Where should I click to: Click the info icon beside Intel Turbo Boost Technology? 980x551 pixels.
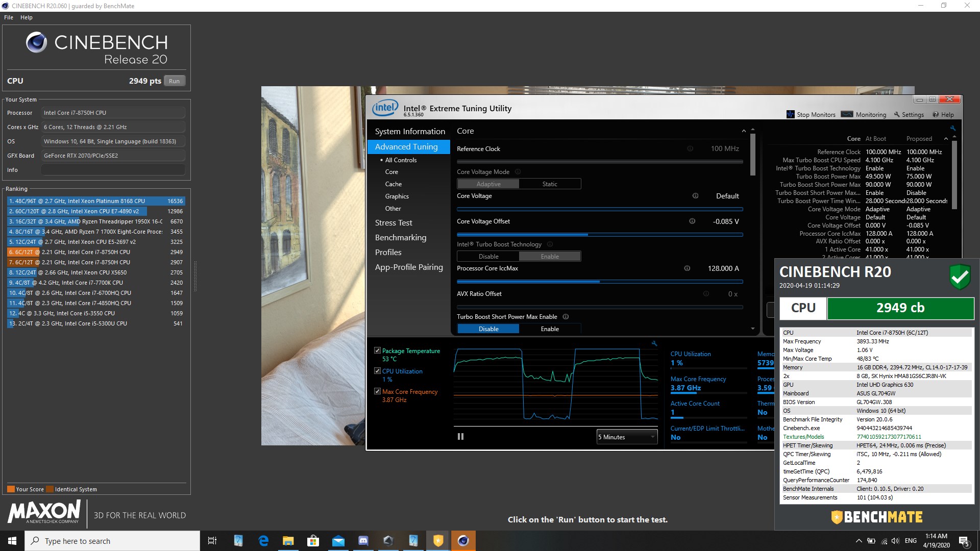click(x=550, y=244)
